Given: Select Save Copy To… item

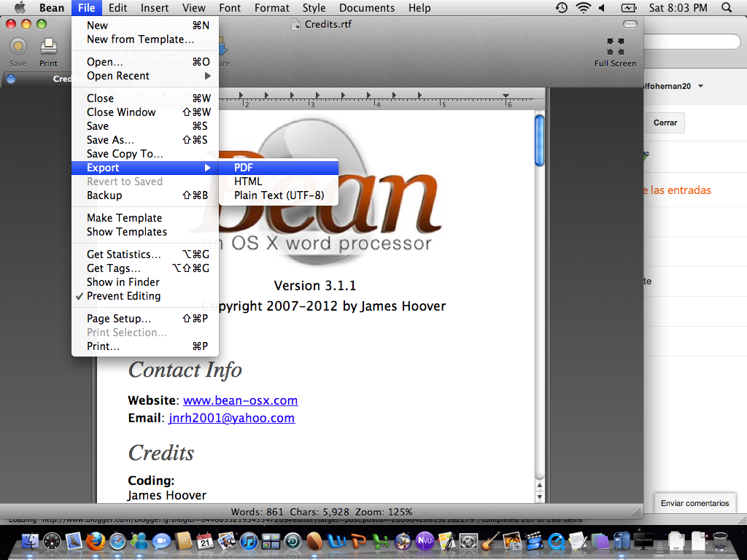Looking at the screenshot, I should tap(145, 154).
